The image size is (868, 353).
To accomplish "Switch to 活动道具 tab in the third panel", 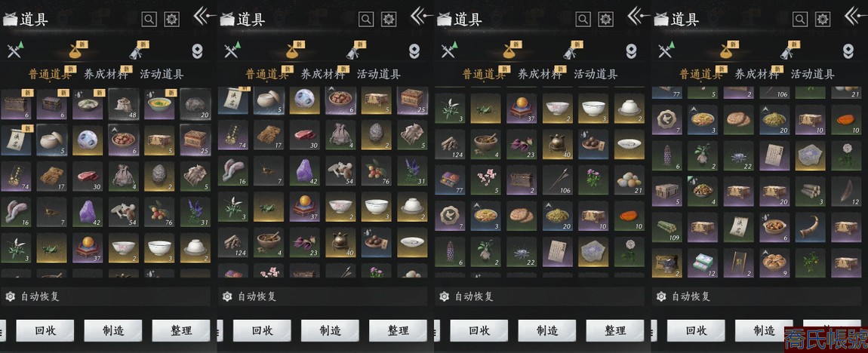I will 595,74.
